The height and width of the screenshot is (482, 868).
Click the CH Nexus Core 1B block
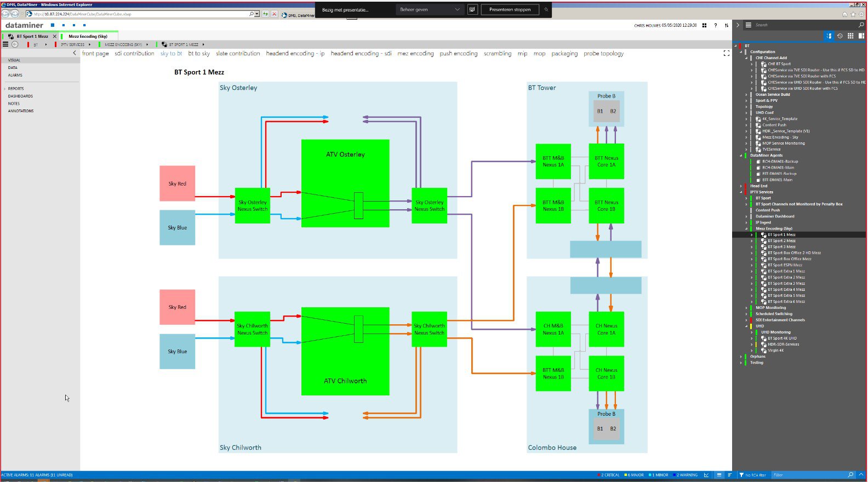coord(607,374)
